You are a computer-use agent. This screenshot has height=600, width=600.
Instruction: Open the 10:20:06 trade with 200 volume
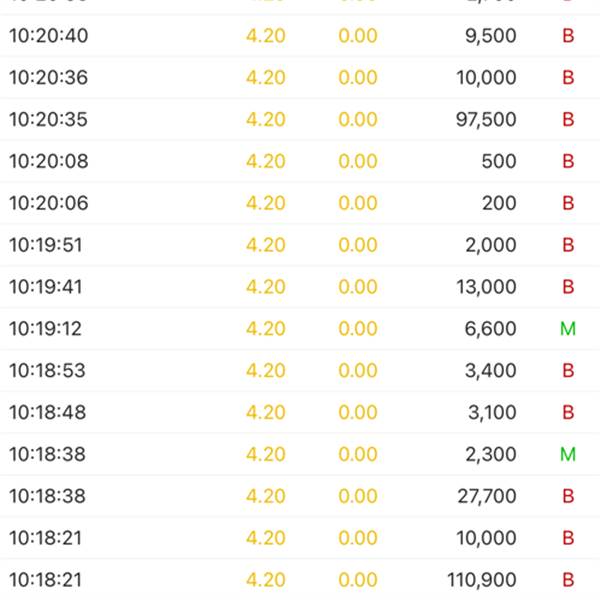coord(300,203)
